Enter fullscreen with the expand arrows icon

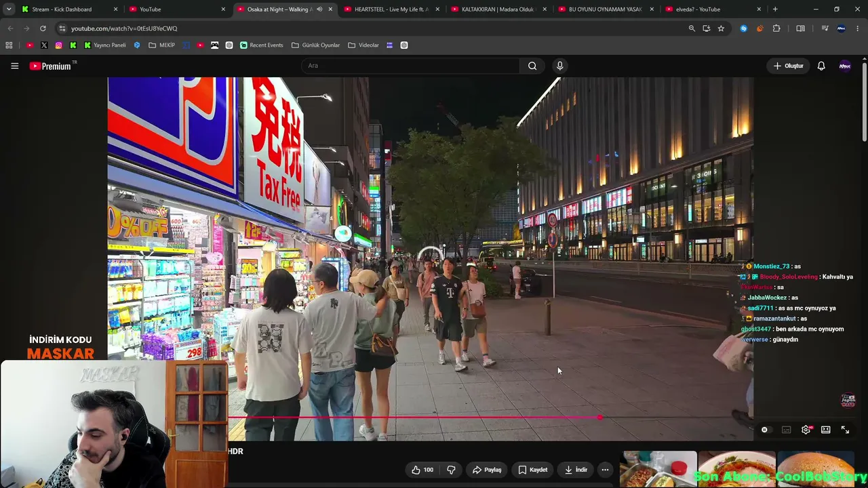tap(845, 430)
